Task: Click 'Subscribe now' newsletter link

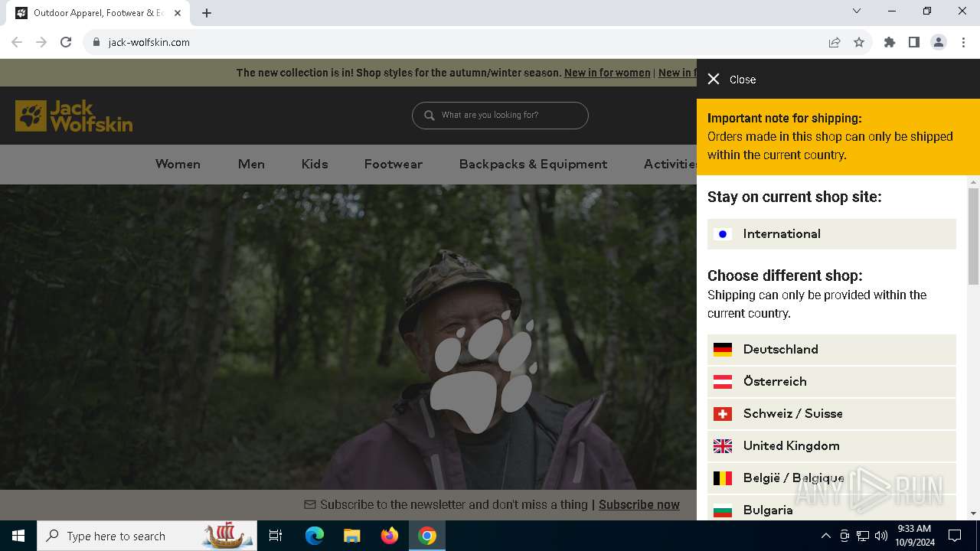Action: (639, 504)
